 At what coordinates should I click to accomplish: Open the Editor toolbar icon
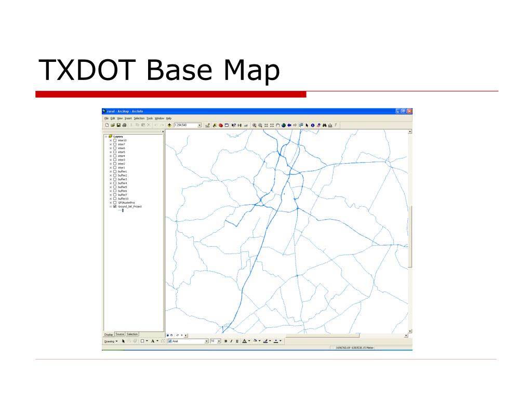pos(208,125)
